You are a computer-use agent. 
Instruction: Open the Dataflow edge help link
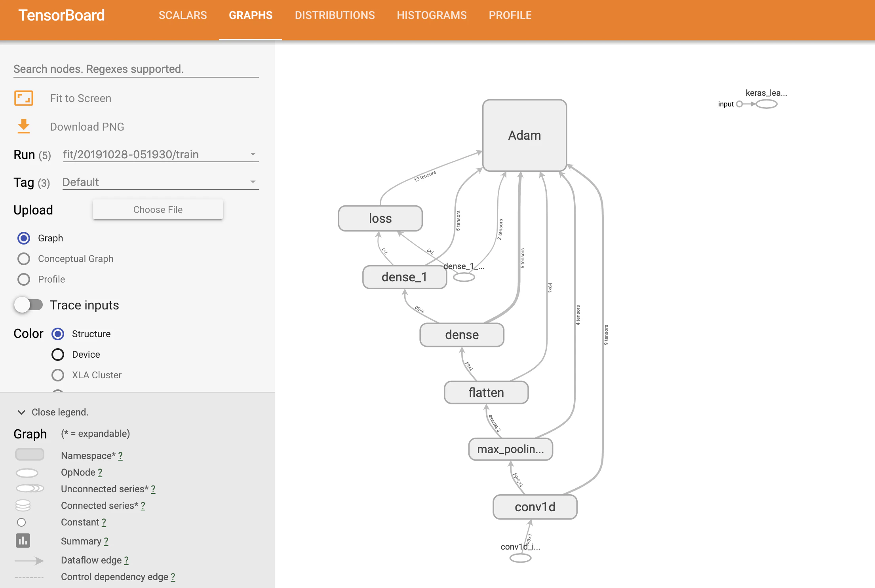(126, 560)
